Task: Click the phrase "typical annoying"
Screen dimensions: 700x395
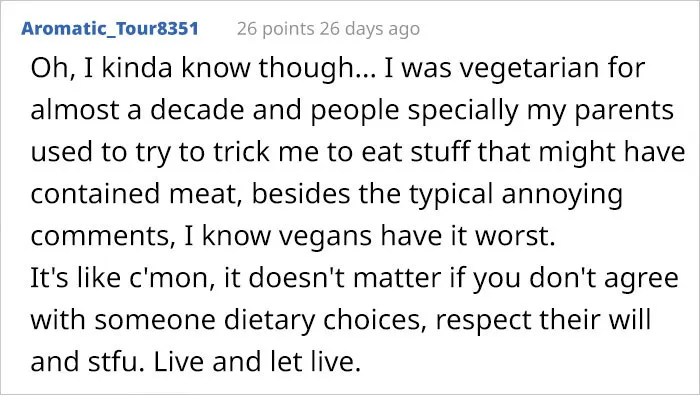Action: pyautogui.click(x=516, y=195)
